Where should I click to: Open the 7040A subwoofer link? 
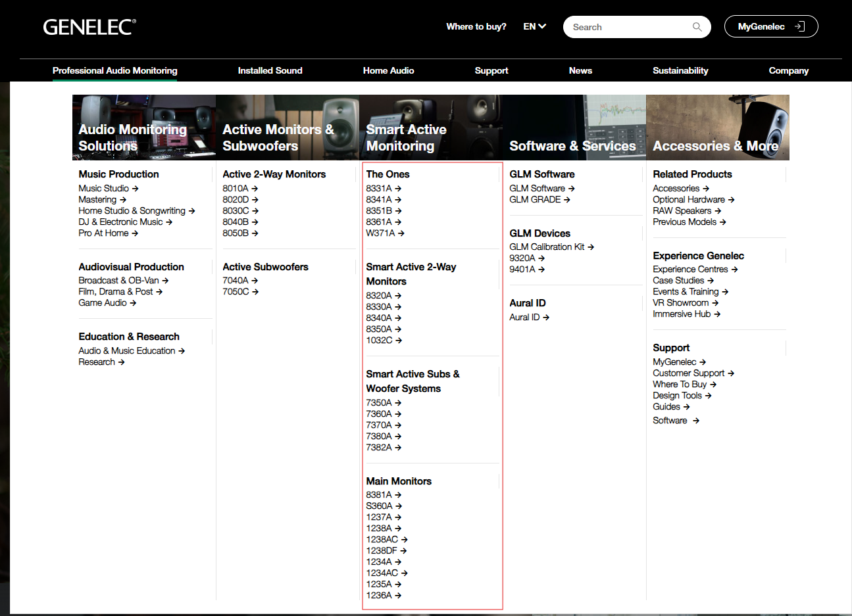pos(240,280)
